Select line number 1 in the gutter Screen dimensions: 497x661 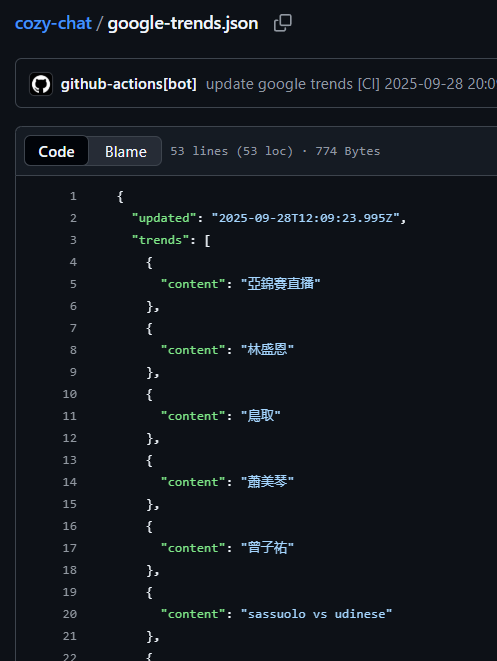pyautogui.click(x=73, y=196)
